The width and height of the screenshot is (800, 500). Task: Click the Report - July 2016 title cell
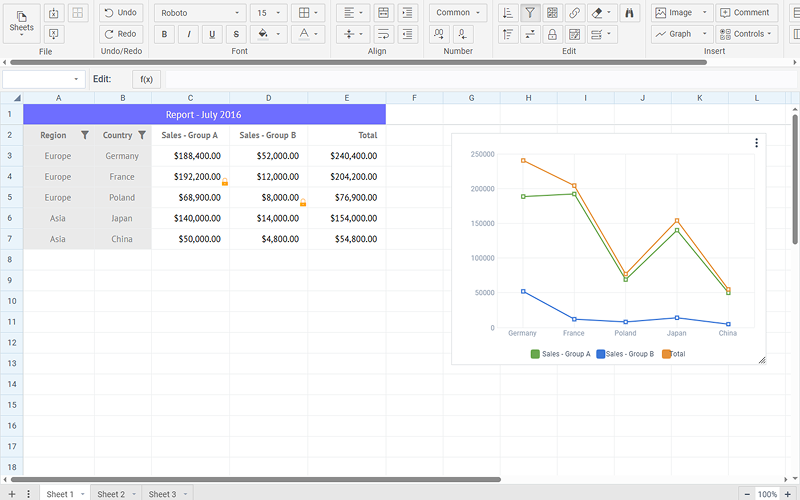click(x=204, y=114)
